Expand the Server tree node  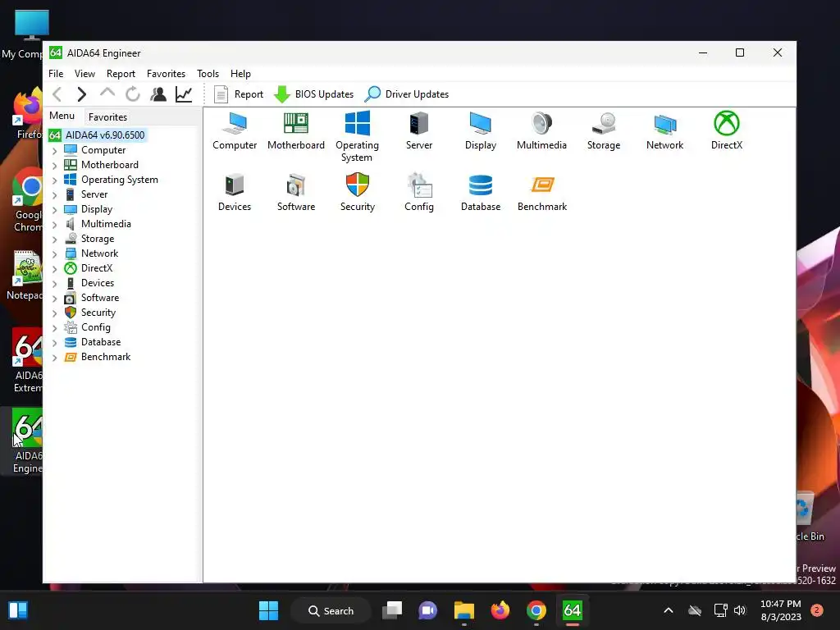(55, 195)
